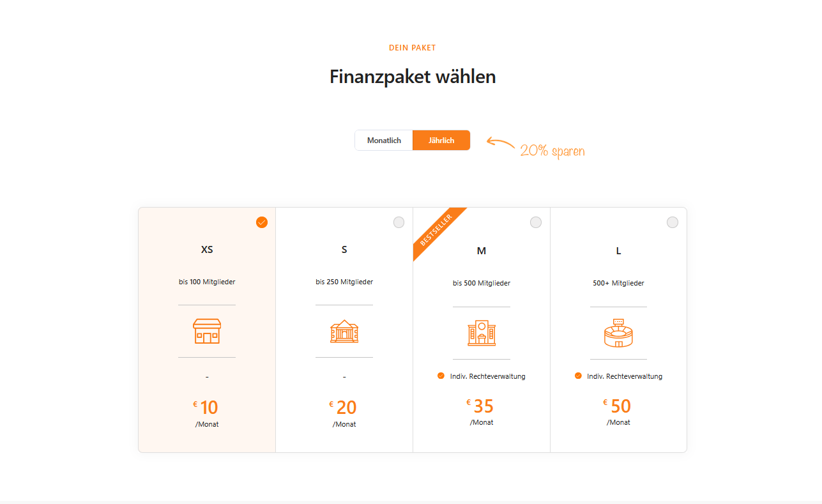
Task: Click the €10 price in XS
Action: (x=206, y=407)
